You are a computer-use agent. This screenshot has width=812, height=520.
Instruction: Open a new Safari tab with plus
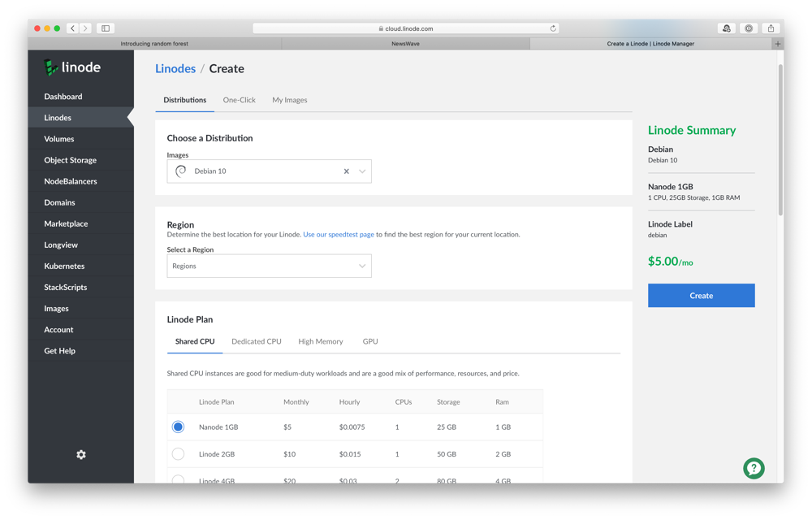[777, 44]
